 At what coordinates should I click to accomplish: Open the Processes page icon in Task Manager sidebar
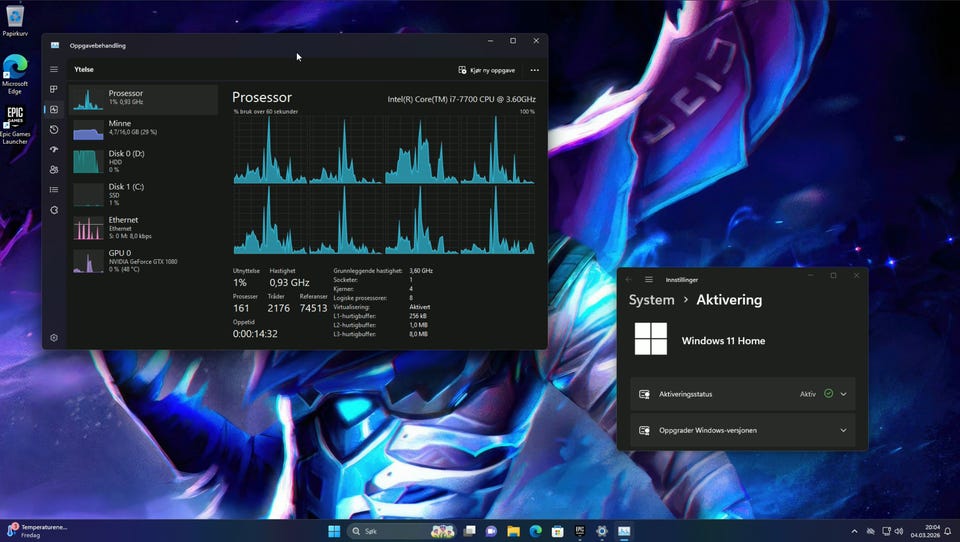coord(54,90)
